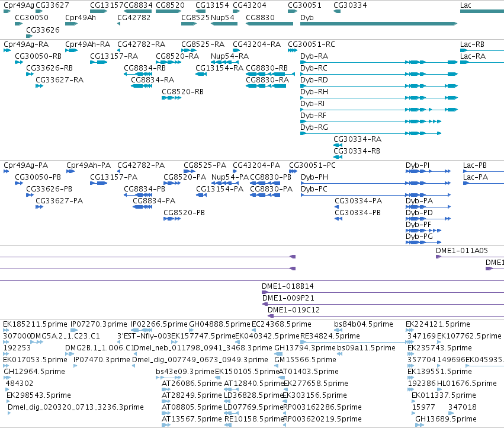The width and height of the screenshot is (504, 428).
Task: Click the "CG30050" gene label
Action: [x=31, y=18]
